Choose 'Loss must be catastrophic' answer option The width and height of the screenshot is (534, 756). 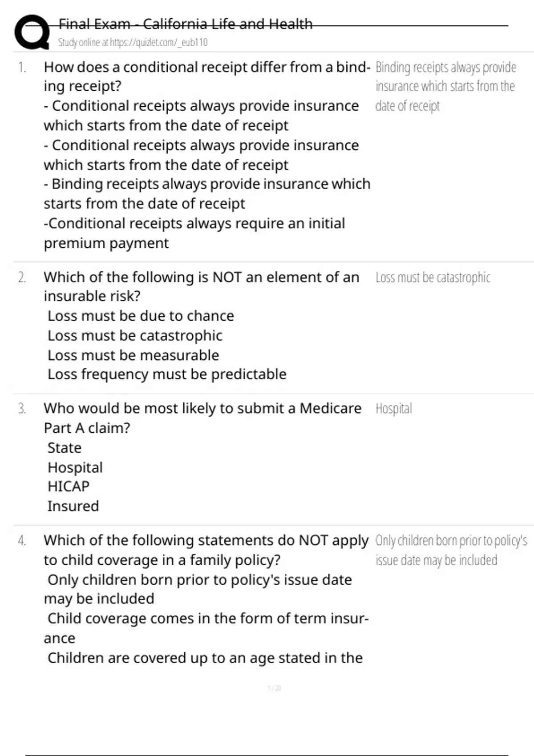[x=135, y=335]
